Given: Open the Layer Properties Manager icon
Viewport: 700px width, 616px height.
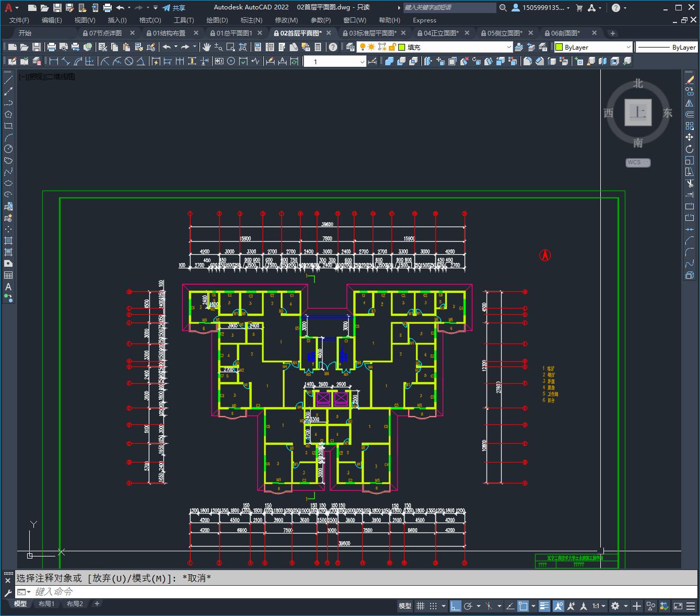Looking at the screenshot, I should coord(350,47).
